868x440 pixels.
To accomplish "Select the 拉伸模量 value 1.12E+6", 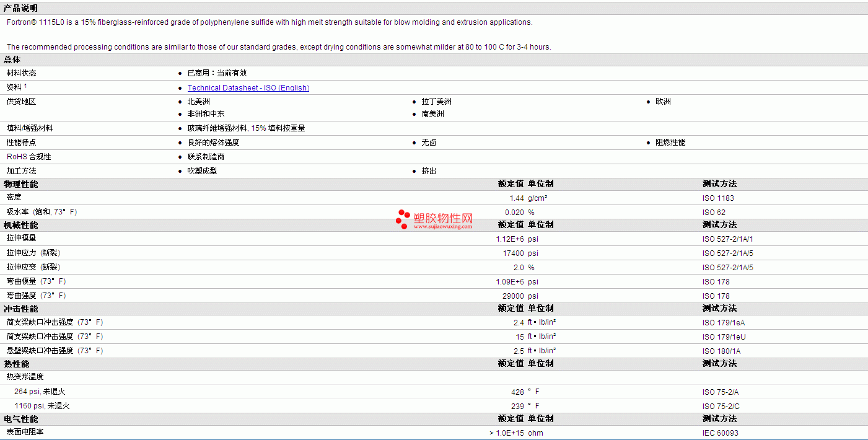I will 510,239.
